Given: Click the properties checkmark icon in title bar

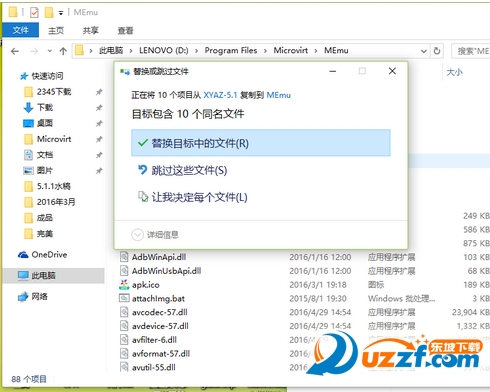Looking at the screenshot, I should 34,13.
